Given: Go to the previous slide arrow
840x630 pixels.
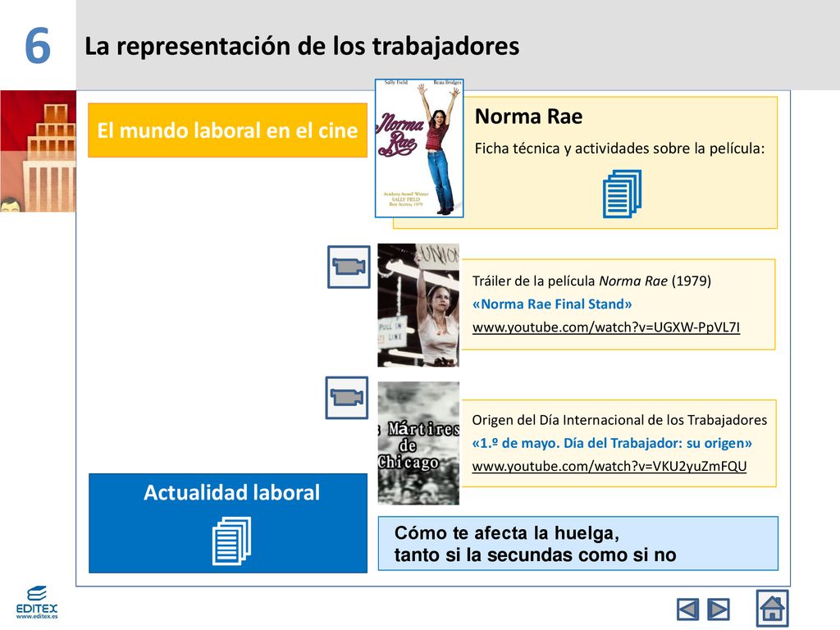Looking at the screenshot, I should 688,609.
